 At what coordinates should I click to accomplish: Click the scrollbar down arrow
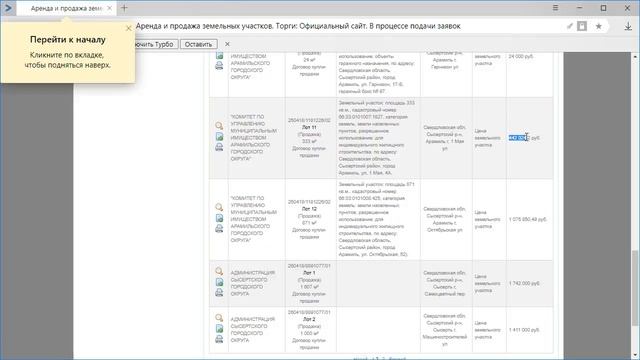pyautogui.click(x=635, y=356)
